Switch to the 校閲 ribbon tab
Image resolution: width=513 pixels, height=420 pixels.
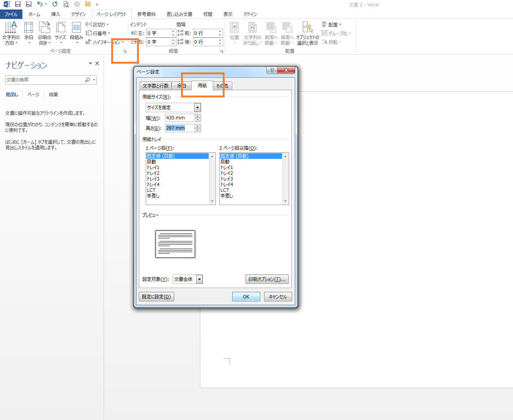(x=208, y=14)
